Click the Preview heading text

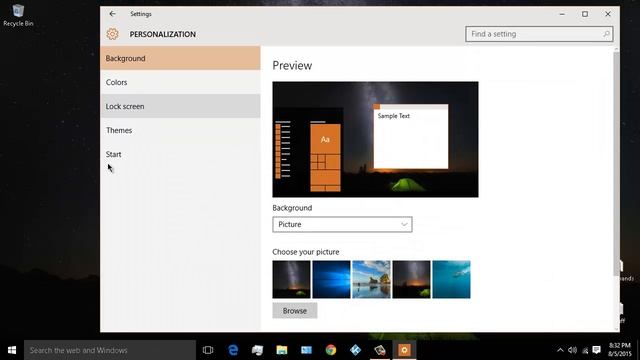(x=292, y=65)
